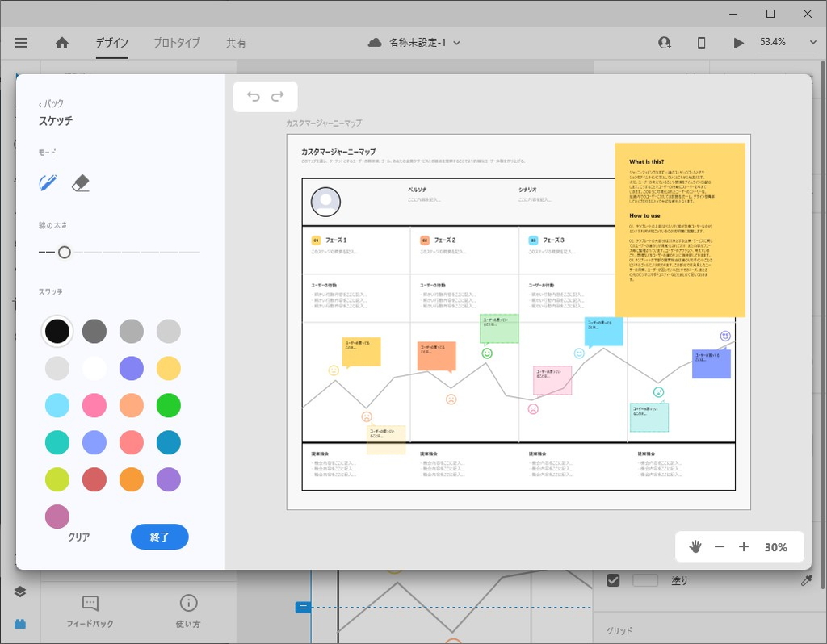
Task: Choose the medium gray swatch
Action: pos(132,332)
